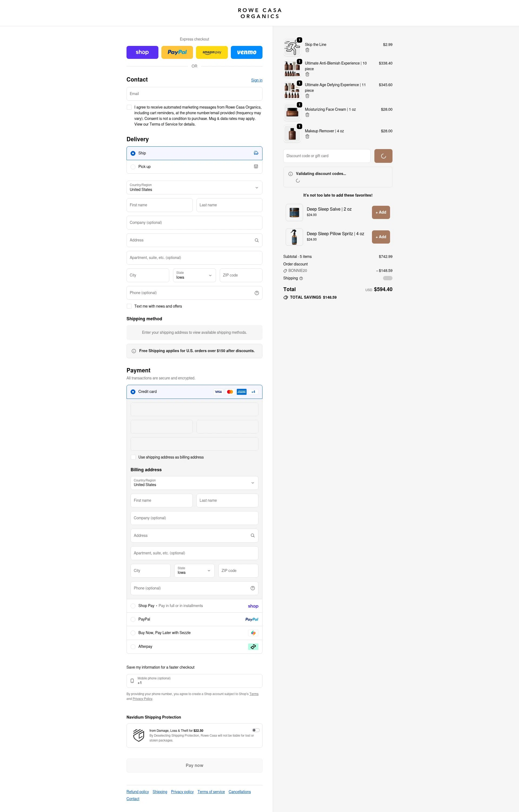The width and height of the screenshot is (519, 812).
Task: Toggle Navidium Shipping Protection switch
Action: pyautogui.click(x=256, y=730)
